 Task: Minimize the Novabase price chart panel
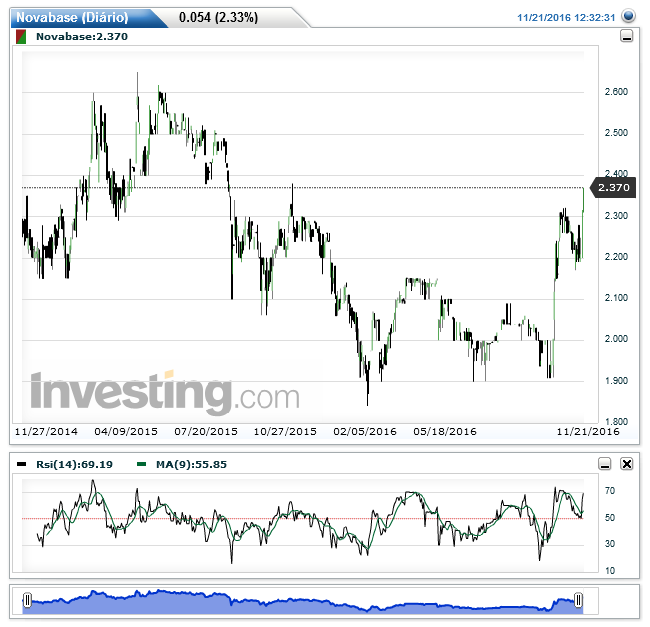(626, 36)
